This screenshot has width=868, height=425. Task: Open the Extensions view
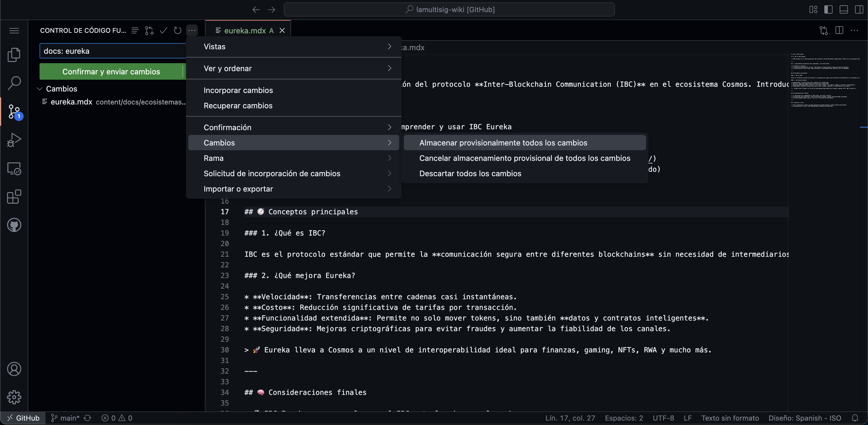tap(14, 197)
